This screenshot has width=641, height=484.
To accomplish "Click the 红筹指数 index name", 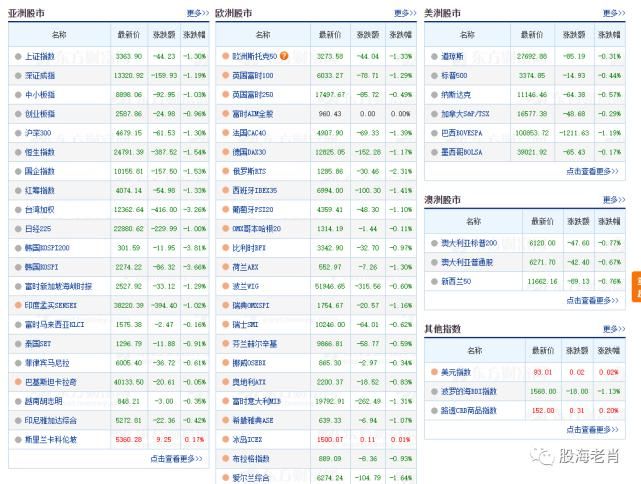I will coord(40,190).
